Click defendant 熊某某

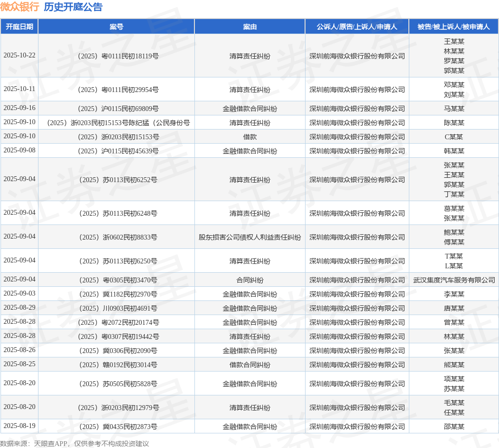click(x=454, y=365)
